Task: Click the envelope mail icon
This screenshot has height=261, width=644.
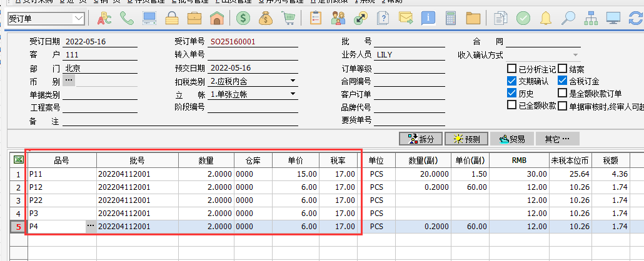Action: pos(405,18)
